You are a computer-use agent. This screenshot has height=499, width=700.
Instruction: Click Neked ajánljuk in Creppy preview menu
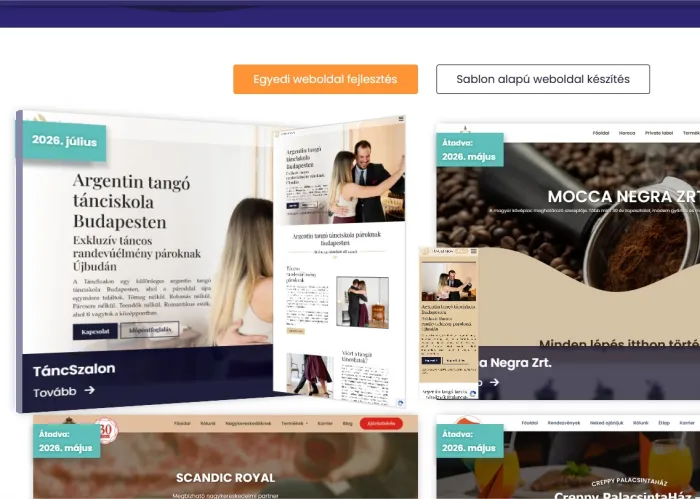606,423
